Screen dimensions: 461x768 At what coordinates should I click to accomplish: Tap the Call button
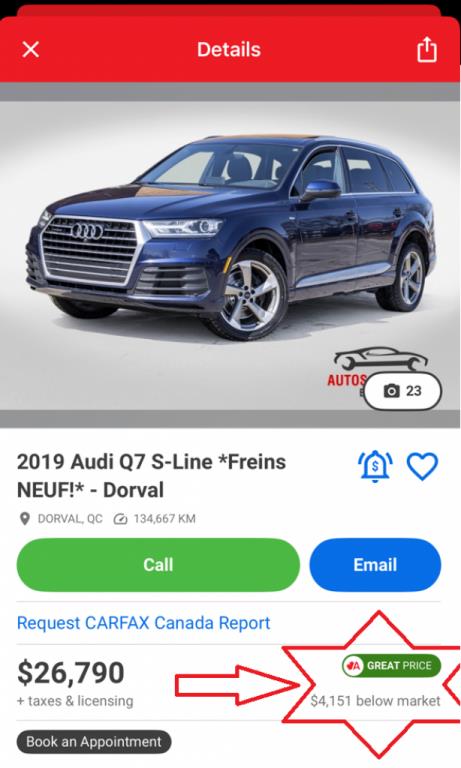(158, 564)
